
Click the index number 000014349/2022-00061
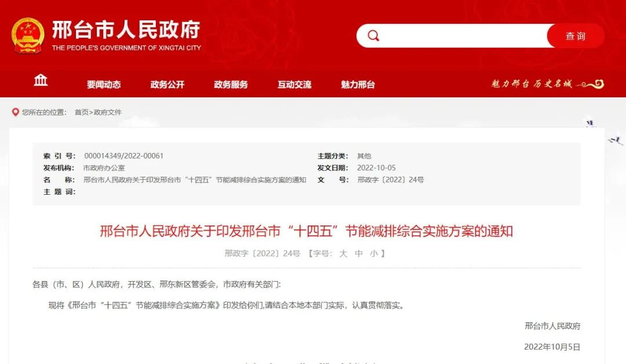coord(124,156)
